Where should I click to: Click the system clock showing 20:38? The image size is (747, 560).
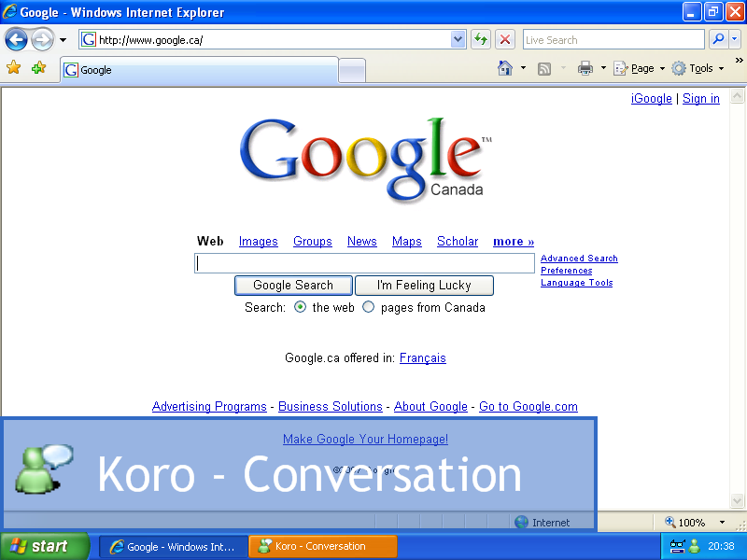(721, 546)
